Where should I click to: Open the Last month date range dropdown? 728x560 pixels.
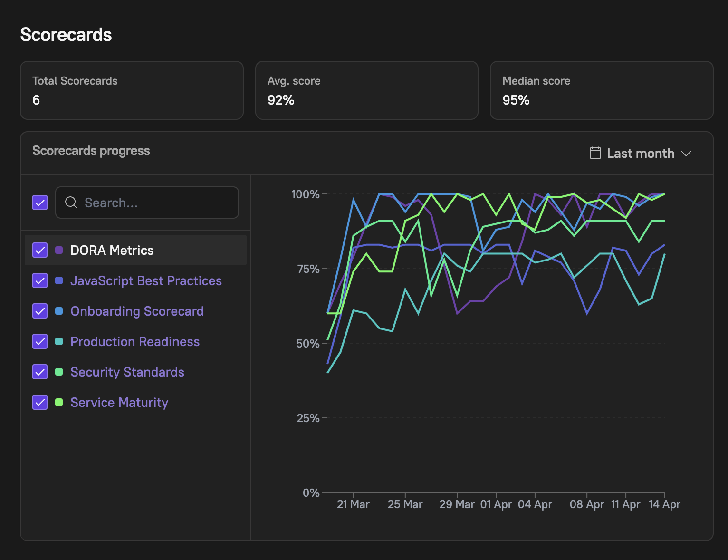click(x=640, y=153)
